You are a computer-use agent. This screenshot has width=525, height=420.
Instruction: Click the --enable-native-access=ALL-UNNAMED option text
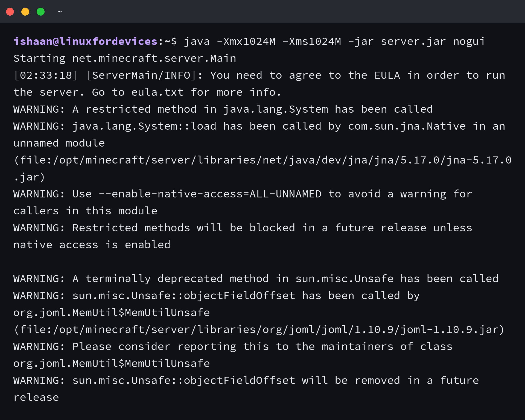210,194
